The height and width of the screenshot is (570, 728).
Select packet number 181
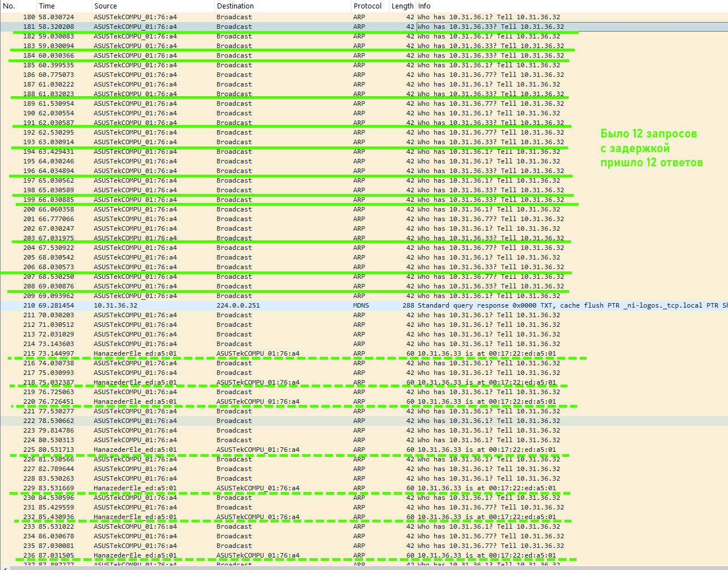pos(226,27)
